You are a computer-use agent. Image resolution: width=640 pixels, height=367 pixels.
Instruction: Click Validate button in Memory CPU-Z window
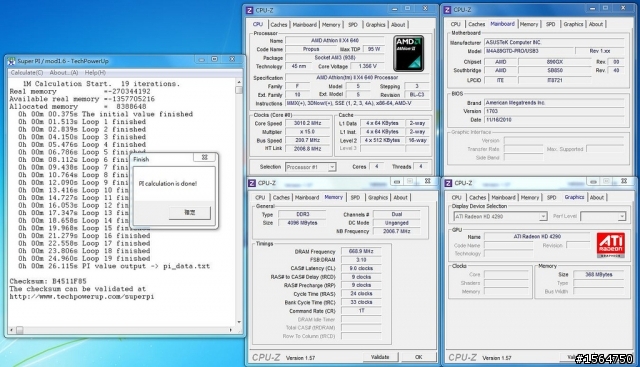380,357
